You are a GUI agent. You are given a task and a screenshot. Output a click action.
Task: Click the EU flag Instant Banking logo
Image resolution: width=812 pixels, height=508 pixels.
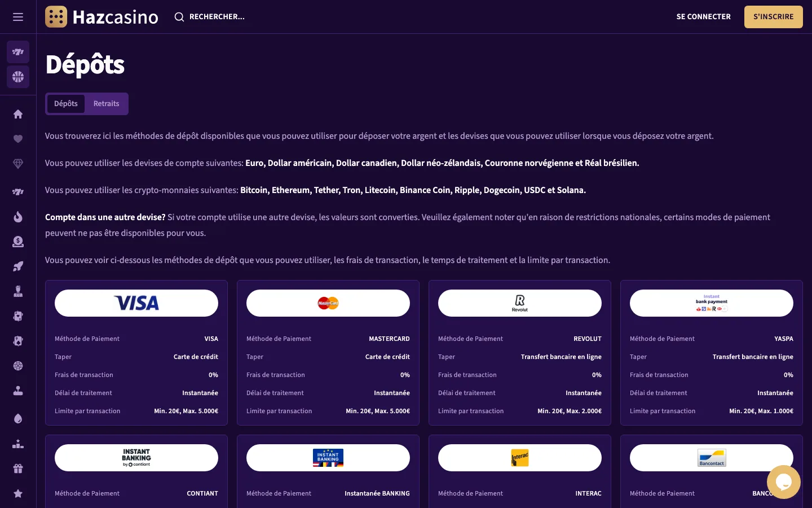coord(328,458)
